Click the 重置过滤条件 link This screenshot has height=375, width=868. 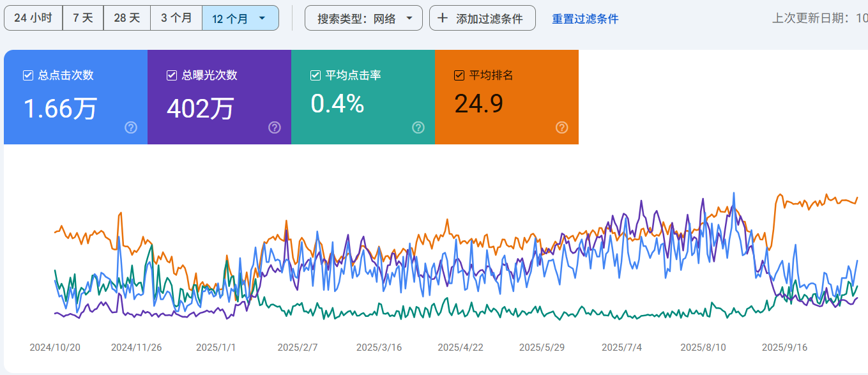click(585, 19)
